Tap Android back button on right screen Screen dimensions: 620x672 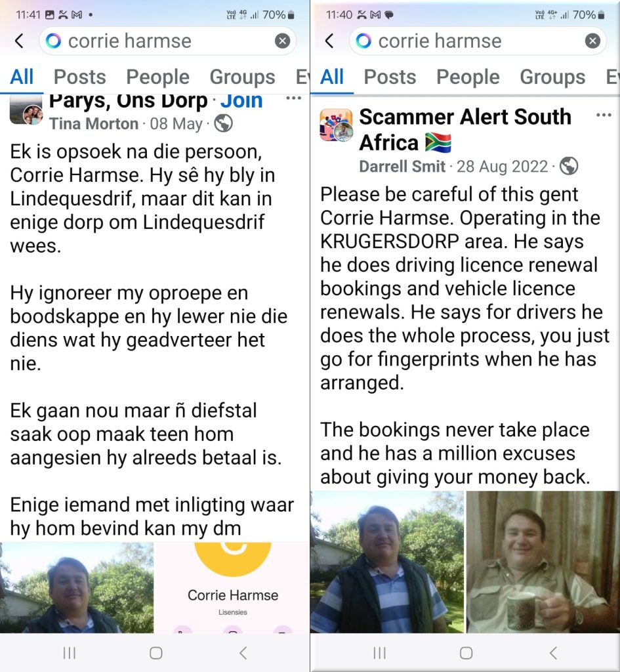[x=553, y=652]
